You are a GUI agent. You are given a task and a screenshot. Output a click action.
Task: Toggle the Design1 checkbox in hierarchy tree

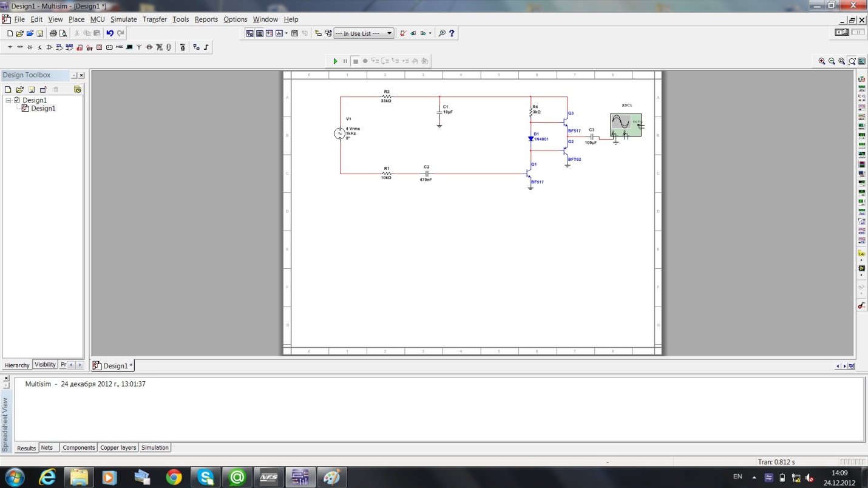click(x=17, y=100)
